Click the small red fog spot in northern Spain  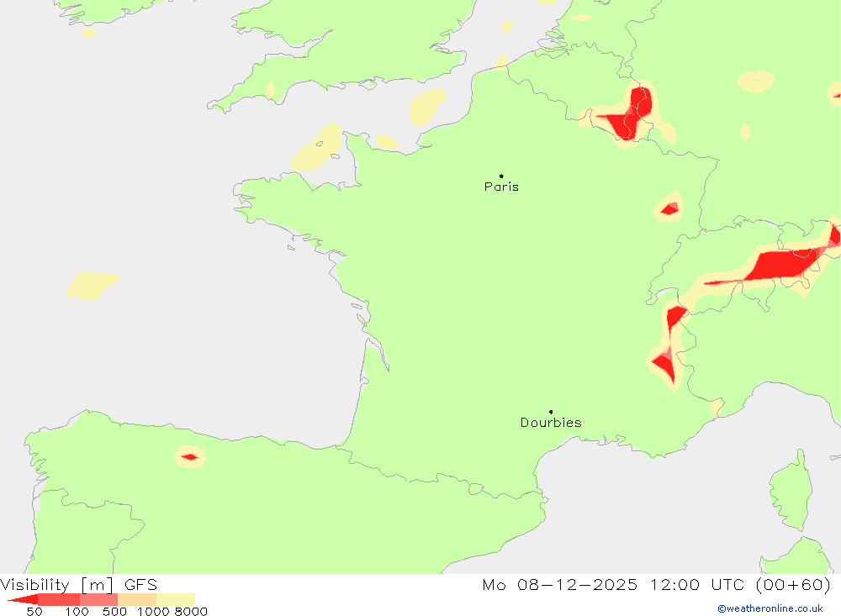pyautogui.click(x=190, y=457)
